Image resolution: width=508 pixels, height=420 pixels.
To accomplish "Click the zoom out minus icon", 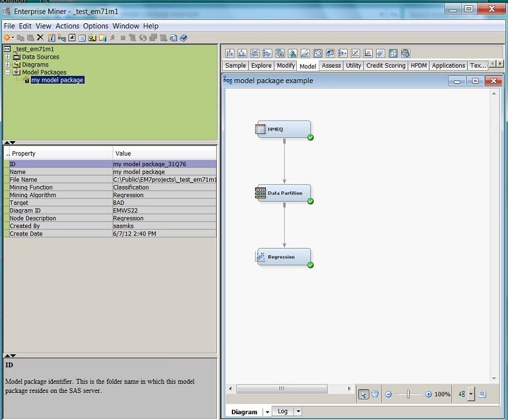I will coord(388,394).
